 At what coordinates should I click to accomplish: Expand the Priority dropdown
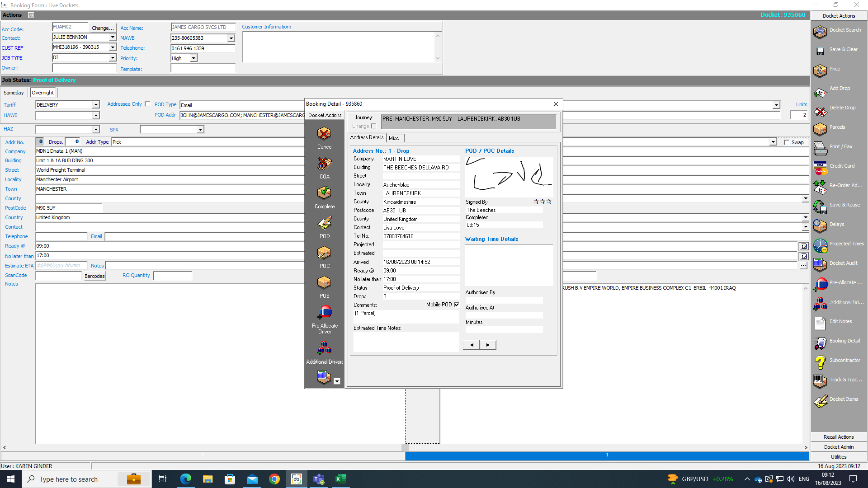[193, 58]
